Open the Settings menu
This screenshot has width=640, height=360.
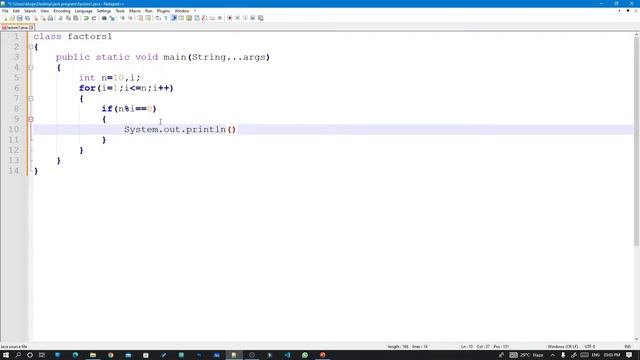point(104,11)
